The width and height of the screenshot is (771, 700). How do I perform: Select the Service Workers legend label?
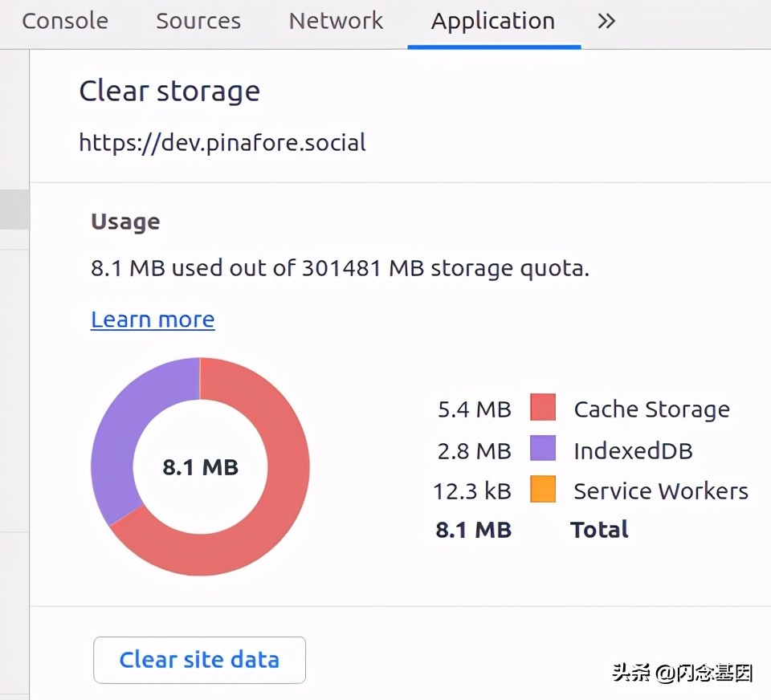[x=660, y=490]
